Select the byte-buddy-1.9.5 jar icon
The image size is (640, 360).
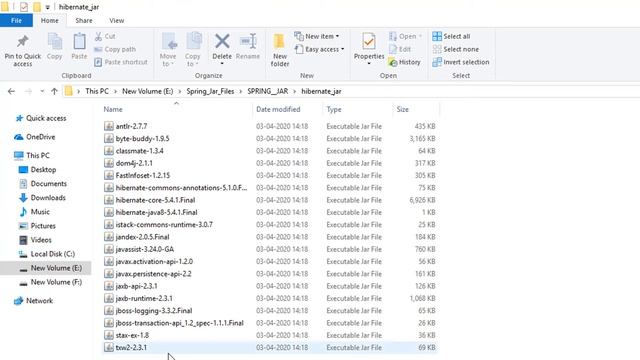(x=109, y=139)
